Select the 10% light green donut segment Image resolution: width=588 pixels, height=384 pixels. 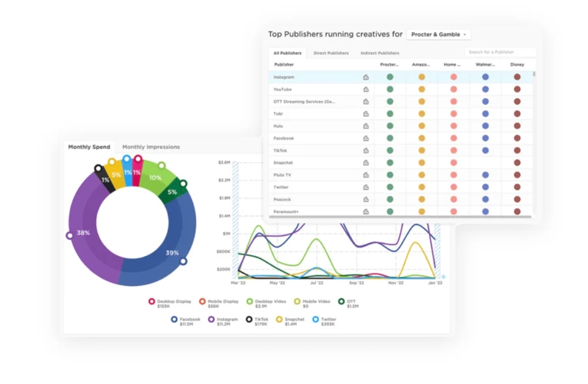155,177
